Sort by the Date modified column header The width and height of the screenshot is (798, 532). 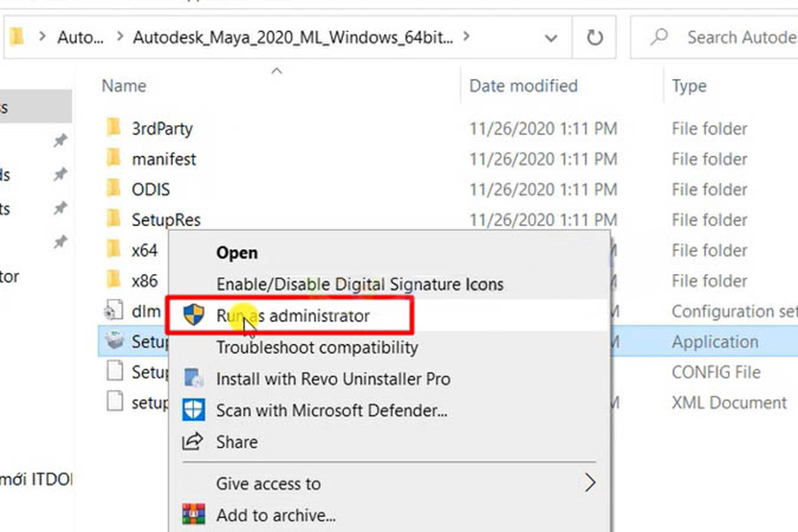pos(523,86)
